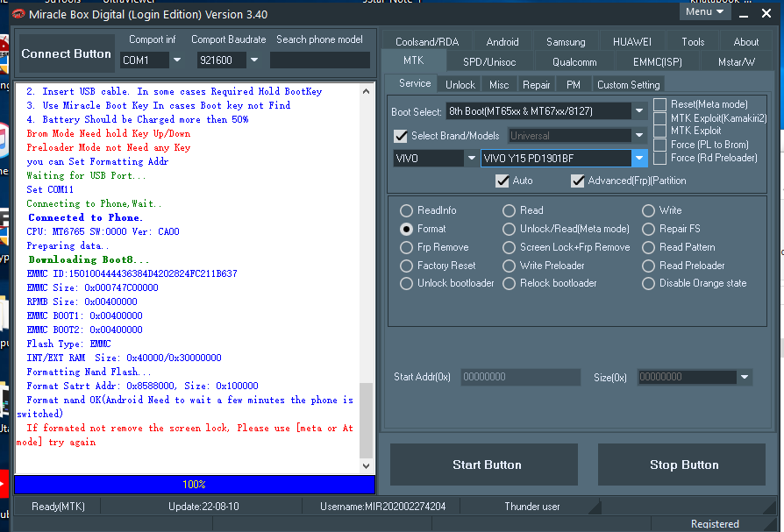
Task: Click the Start Button
Action: (484, 465)
